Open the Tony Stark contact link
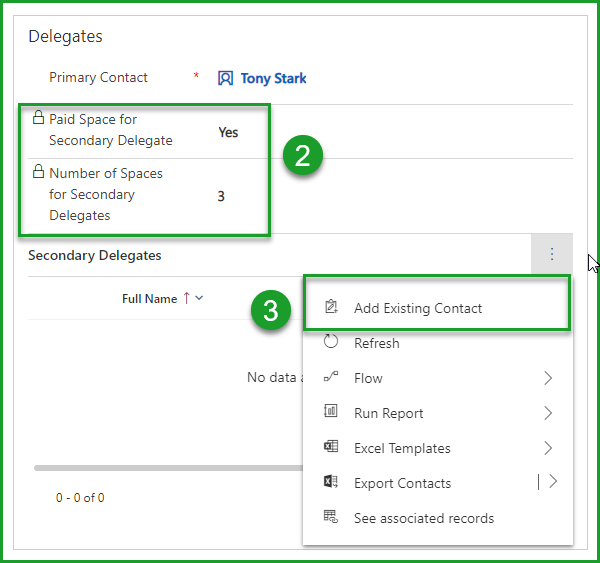The image size is (600, 563). pos(273,78)
